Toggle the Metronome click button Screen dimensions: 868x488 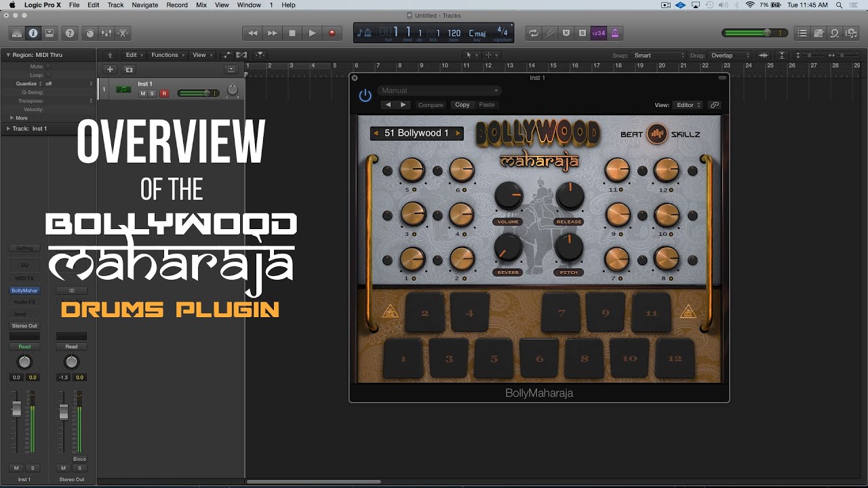(615, 33)
